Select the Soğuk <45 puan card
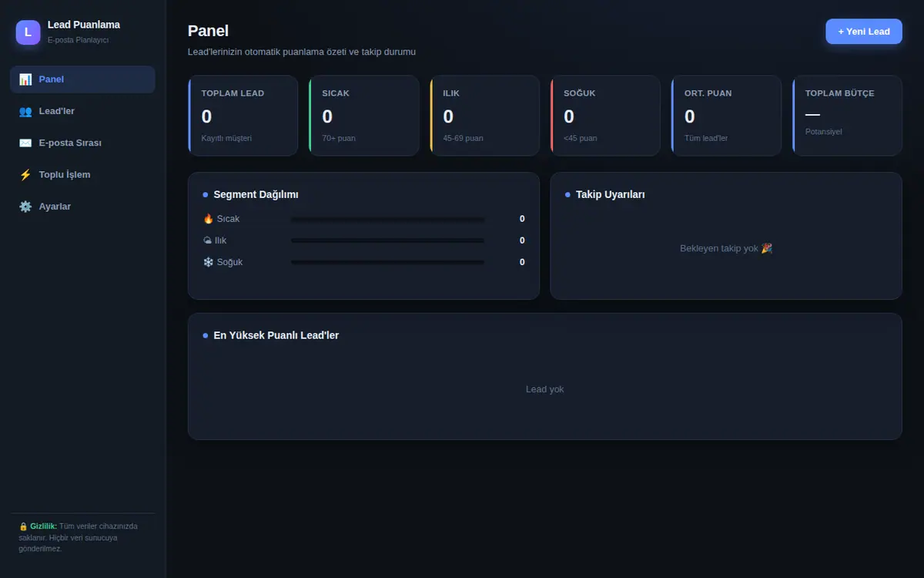 (605, 116)
